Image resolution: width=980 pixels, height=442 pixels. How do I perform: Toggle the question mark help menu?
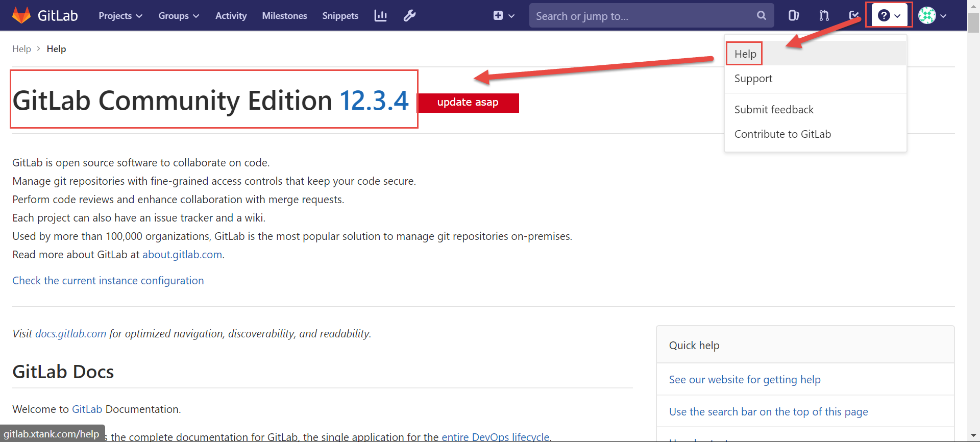tap(889, 16)
